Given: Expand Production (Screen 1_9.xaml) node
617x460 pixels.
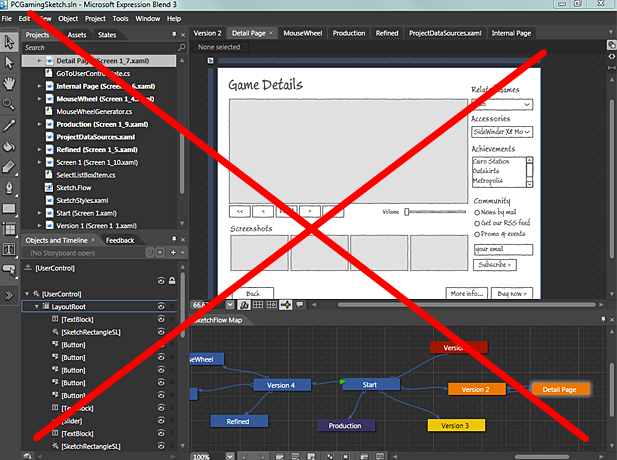Looking at the screenshot, I should point(39,124).
